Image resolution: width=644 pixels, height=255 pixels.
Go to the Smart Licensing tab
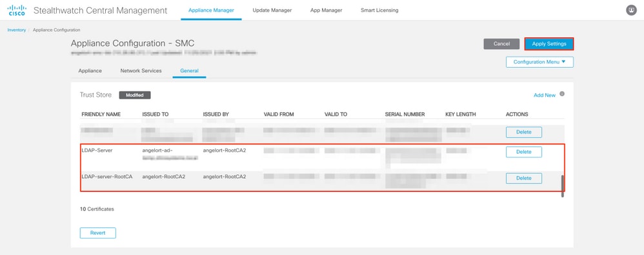pyautogui.click(x=379, y=10)
